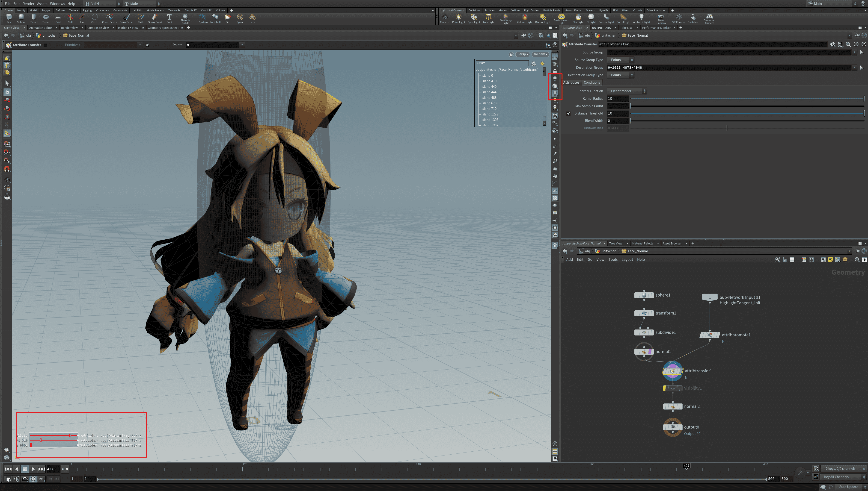Toggle the visibility1 node bypass flag
The height and width of the screenshot is (491, 868).
(x=665, y=388)
